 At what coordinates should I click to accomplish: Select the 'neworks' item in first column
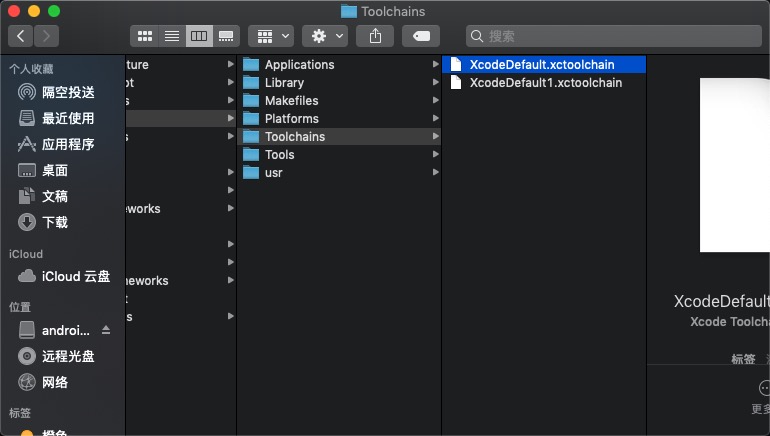click(x=181, y=280)
